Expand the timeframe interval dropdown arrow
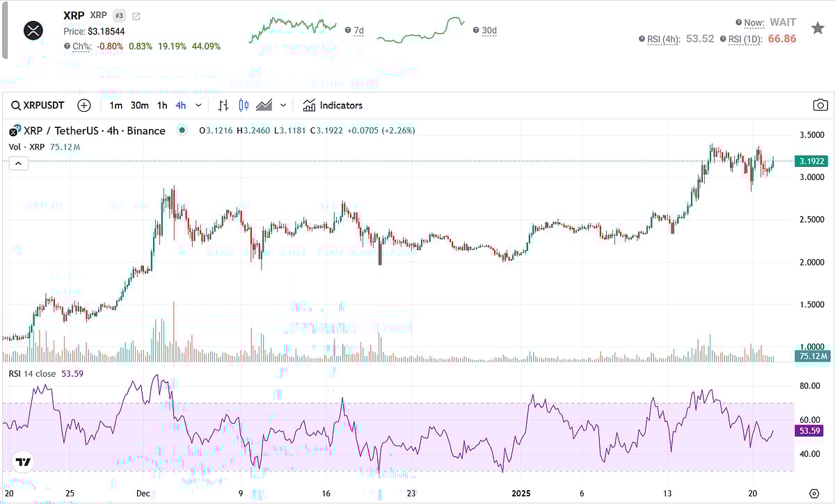 199,106
